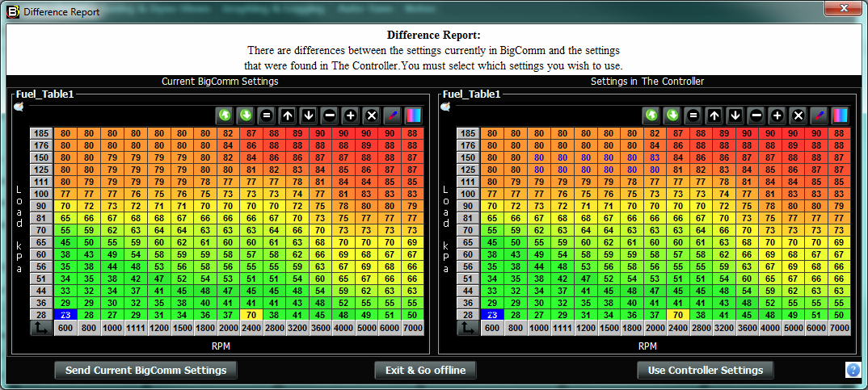Select yellow 70 cell at 2400 RPM in BigComm table
Screen dimensions: 868x390
point(251,315)
